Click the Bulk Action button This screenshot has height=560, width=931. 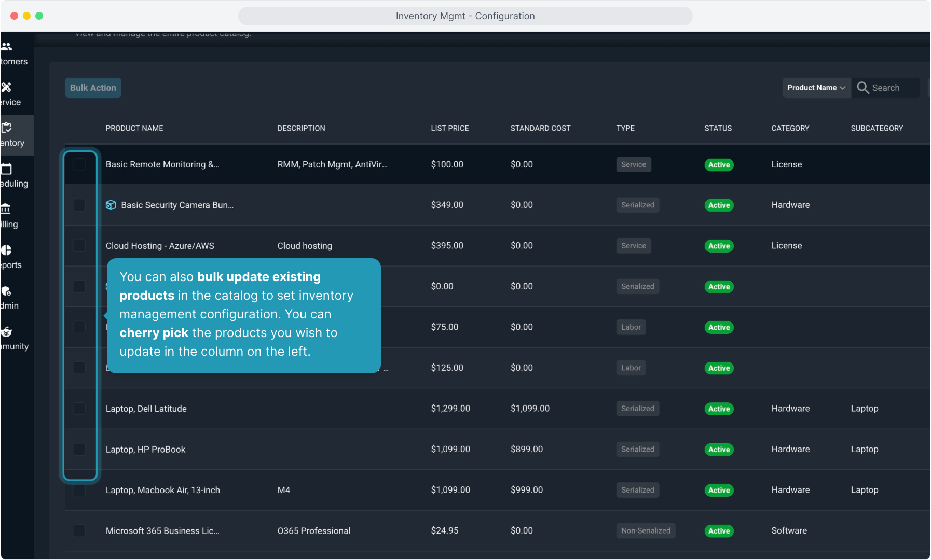93,88
